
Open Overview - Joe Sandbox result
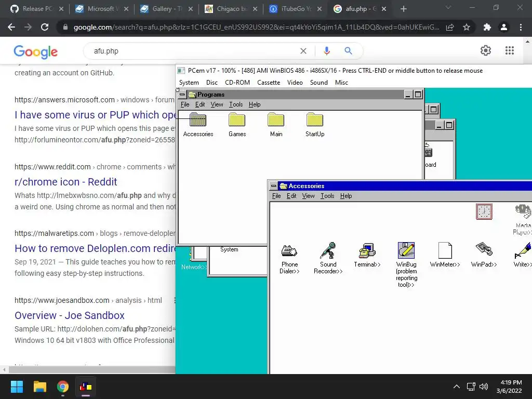[x=70, y=315]
